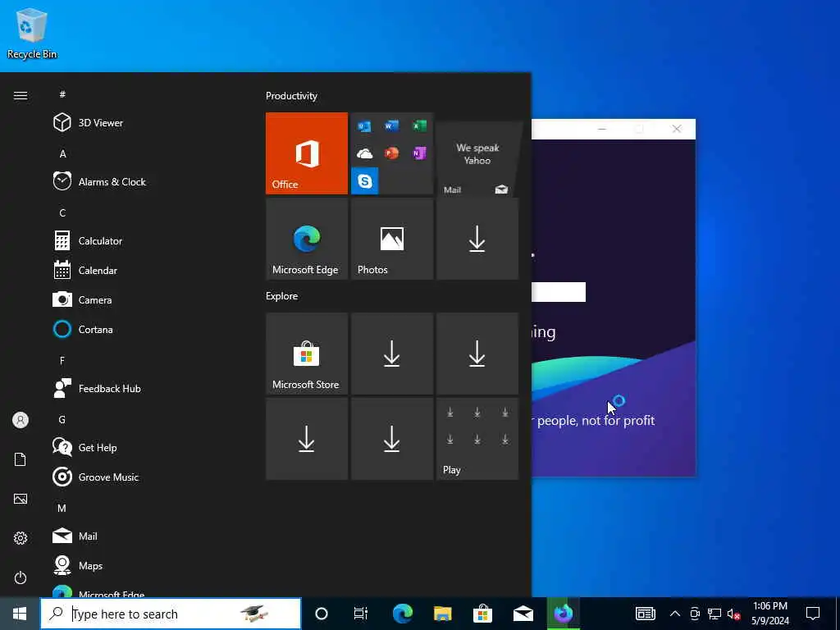Select the M letter header in app list

(62, 508)
